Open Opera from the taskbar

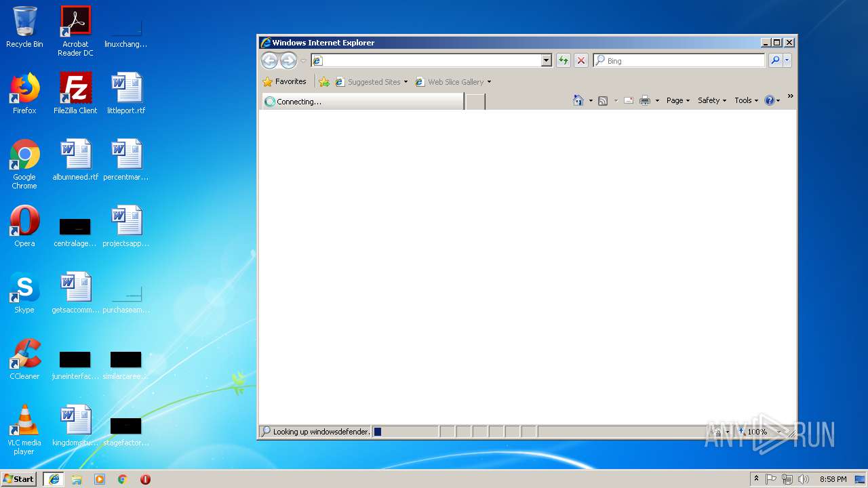pyautogui.click(x=145, y=479)
